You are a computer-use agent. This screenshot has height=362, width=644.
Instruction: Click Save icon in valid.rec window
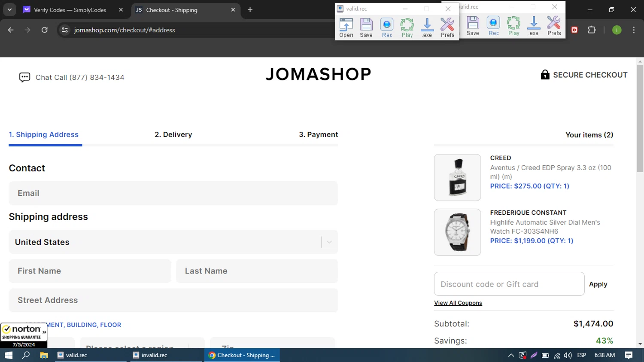tap(366, 28)
